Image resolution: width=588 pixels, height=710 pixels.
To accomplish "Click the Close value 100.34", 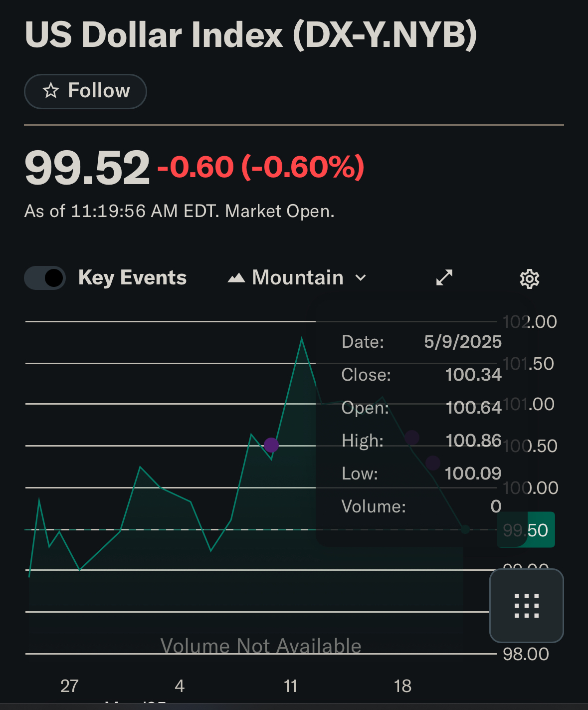I will click(x=473, y=375).
